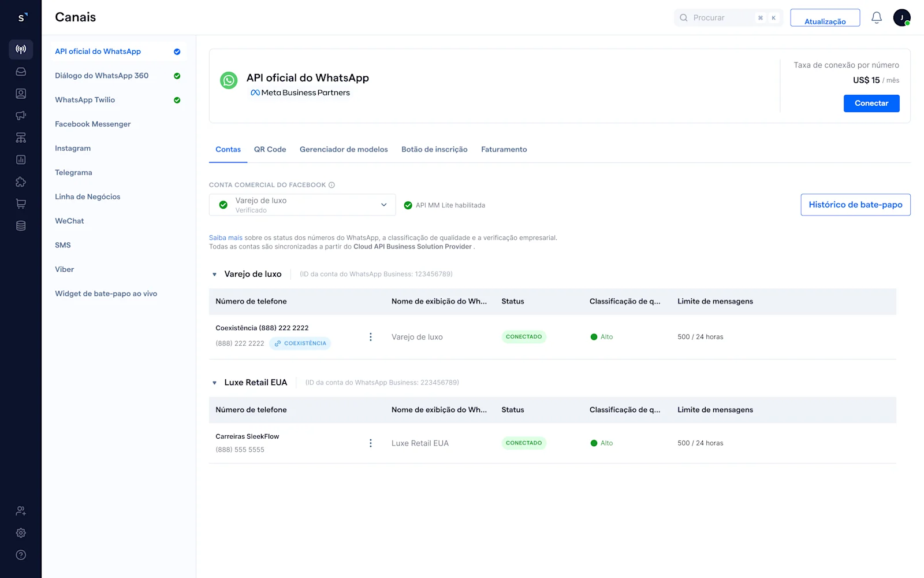
Task: Click the info icon next to Conta Comercial do Facebook
Action: coord(331,185)
